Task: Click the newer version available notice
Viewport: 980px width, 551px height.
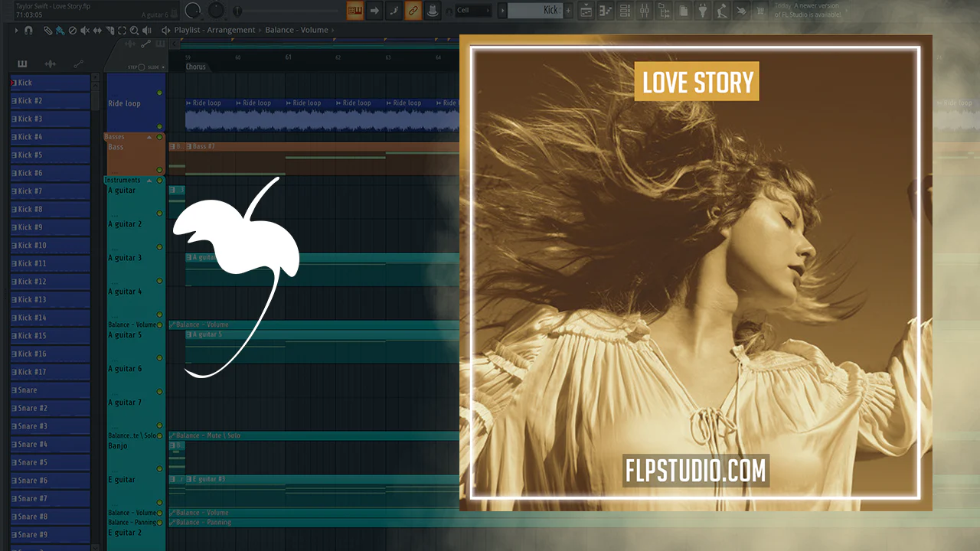Action: (809, 11)
